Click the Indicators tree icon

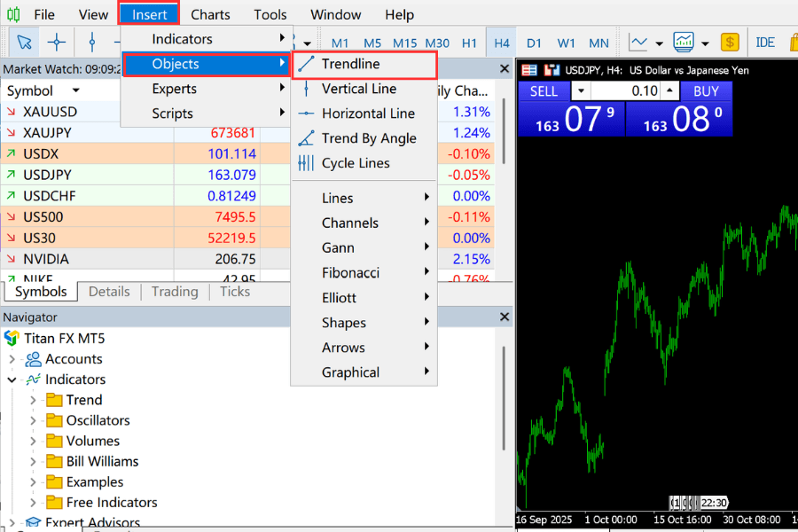point(34,379)
